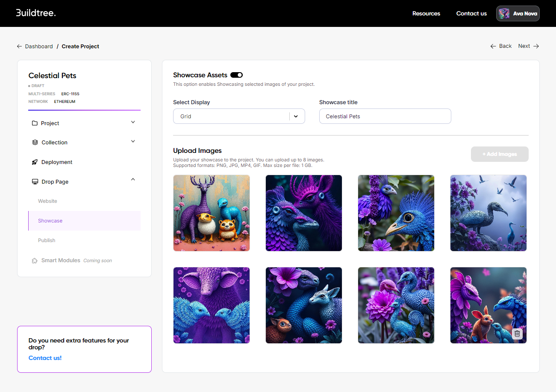The width and height of the screenshot is (556, 392).
Task: Expand the Project section chevron
Action: [133, 123]
